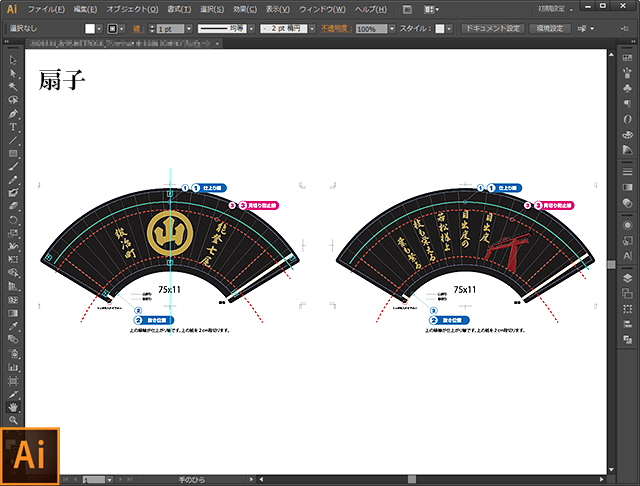Screen dimensions: 640x486
Task: Open the Layers panel icon
Action: (627, 277)
